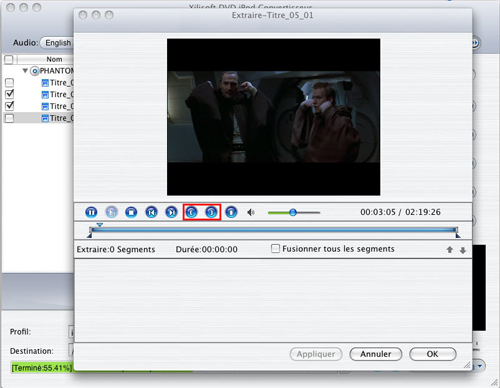Confirm with the OK button
This screenshot has width=500, height=388.
click(x=433, y=354)
